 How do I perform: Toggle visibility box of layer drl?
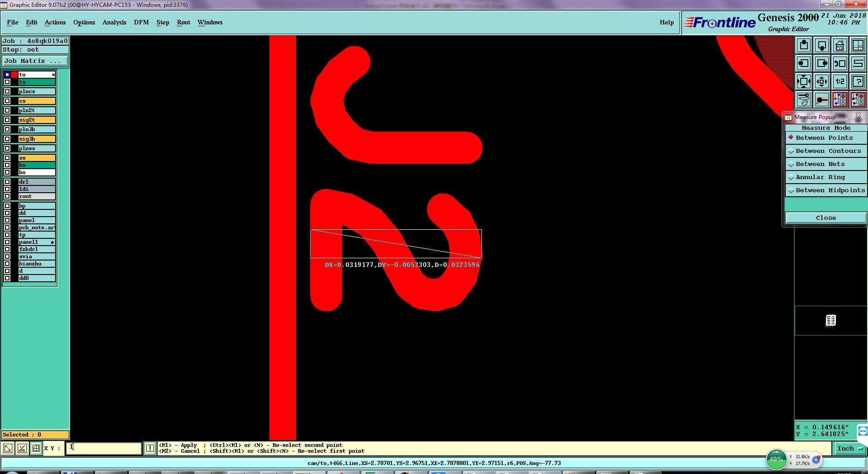pyautogui.click(x=7, y=182)
